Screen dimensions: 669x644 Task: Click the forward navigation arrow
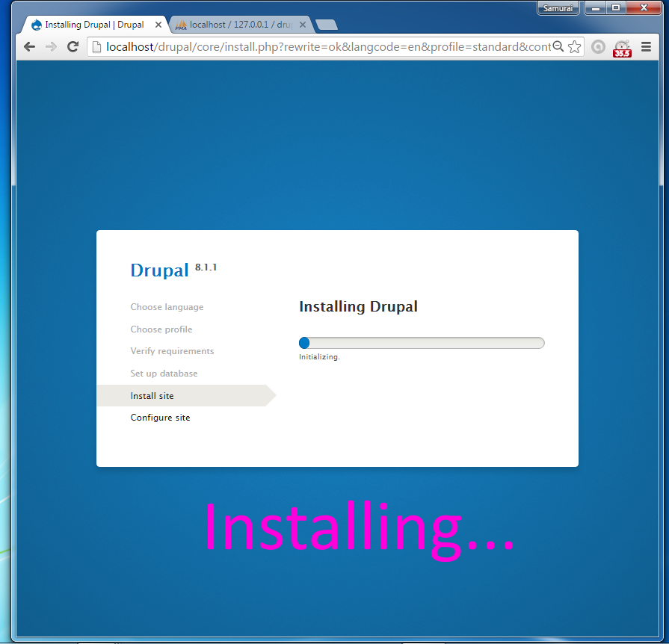[x=51, y=46]
